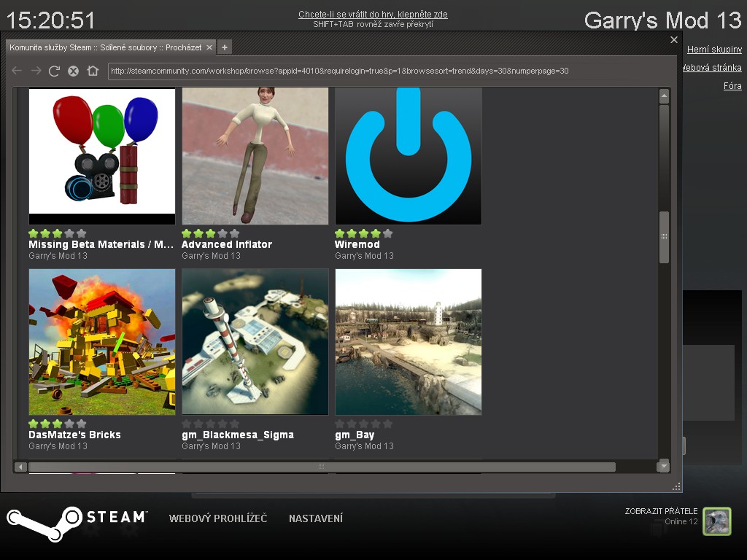
Task: Open WEBOVÝ PROHLÍŽEČ in overlay menu
Action: pyautogui.click(x=218, y=518)
